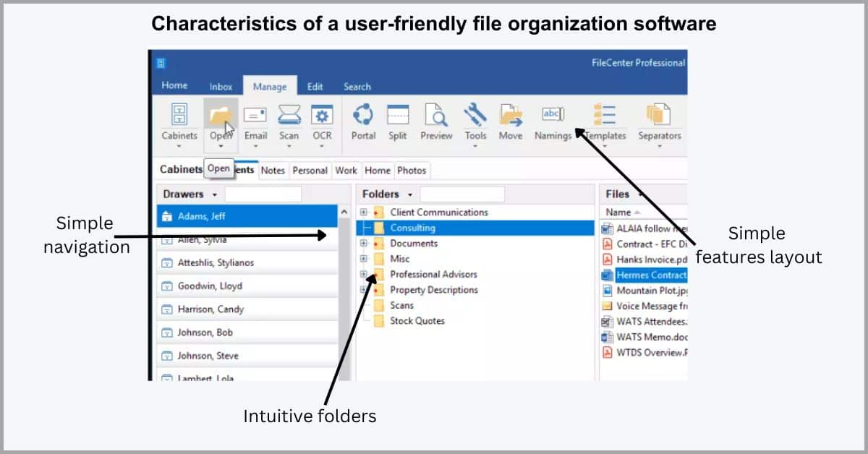Open the dropdown arrow under OCR
868x454 pixels.
click(322, 146)
